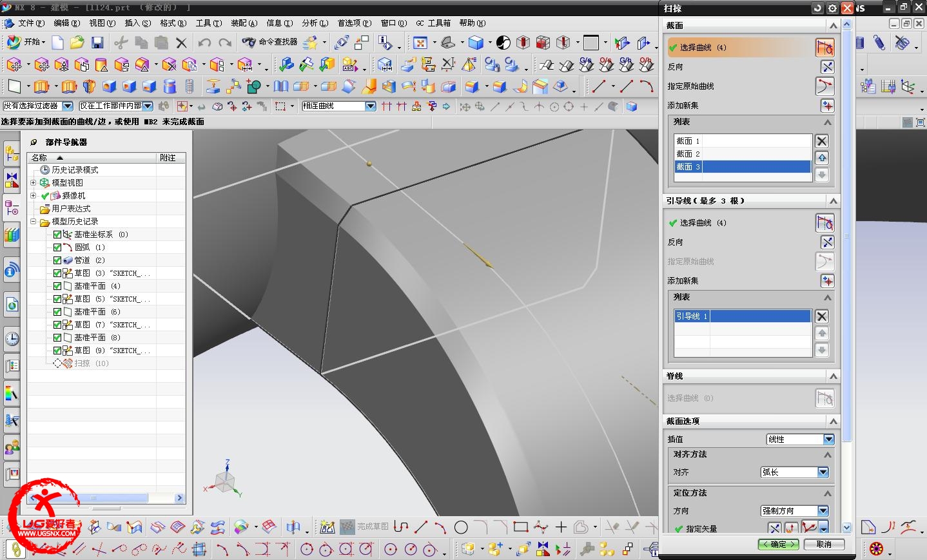Select 截面 2 in section list

coord(743,154)
